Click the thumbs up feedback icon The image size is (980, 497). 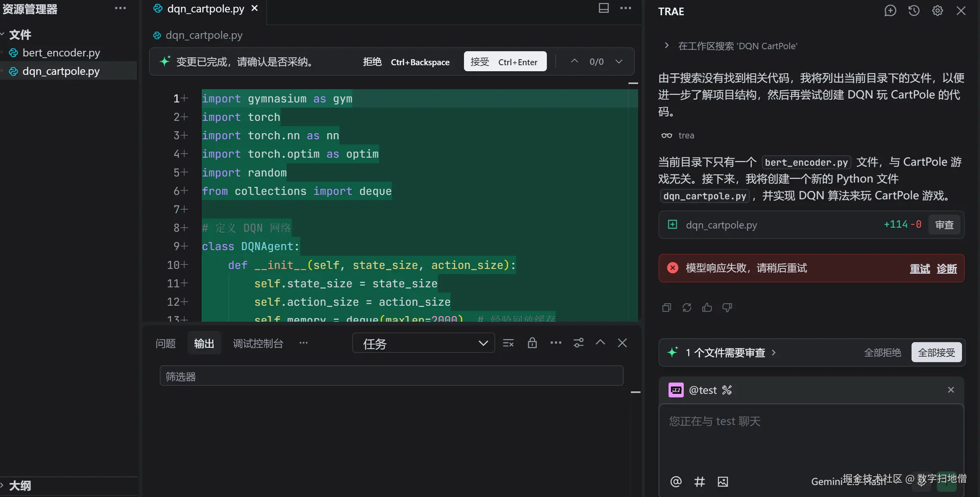click(707, 307)
